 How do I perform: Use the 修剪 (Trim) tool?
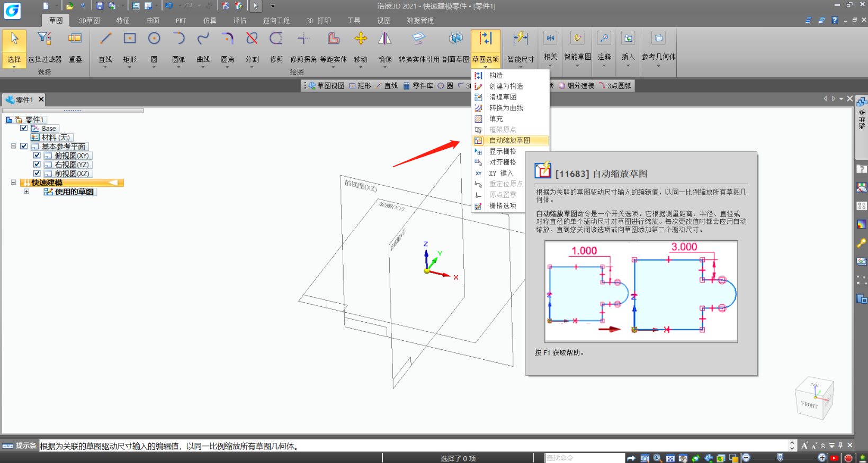tap(276, 48)
